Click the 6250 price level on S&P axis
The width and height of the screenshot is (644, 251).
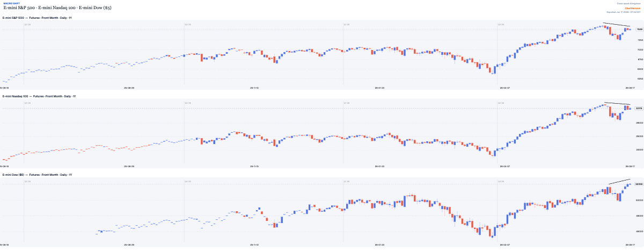[x=640, y=78]
